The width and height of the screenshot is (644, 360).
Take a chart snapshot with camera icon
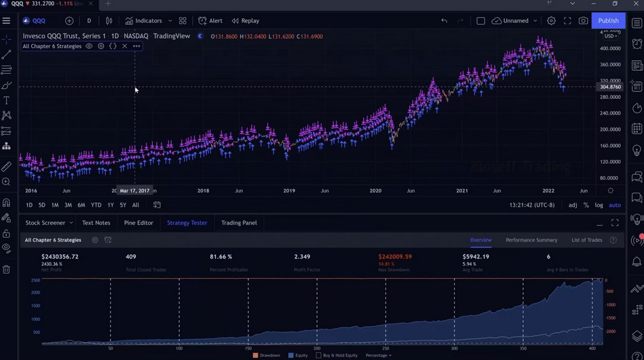[583, 21]
